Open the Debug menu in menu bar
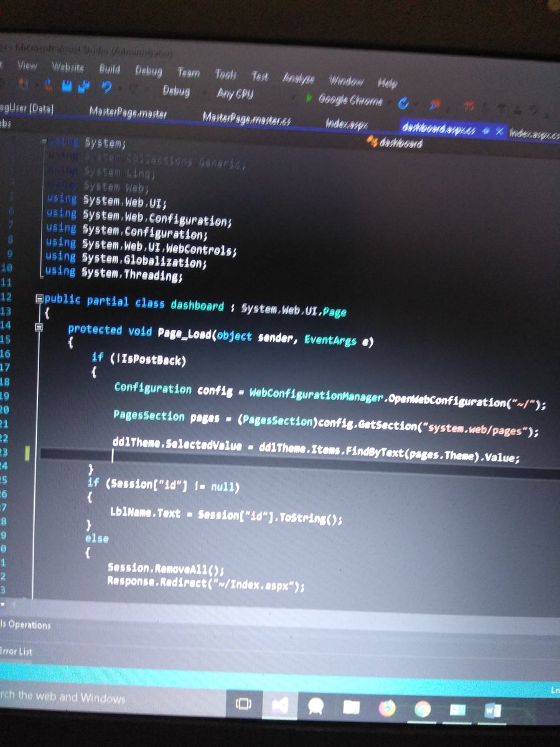The width and height of the screenshot is (560, 747). 148,71
